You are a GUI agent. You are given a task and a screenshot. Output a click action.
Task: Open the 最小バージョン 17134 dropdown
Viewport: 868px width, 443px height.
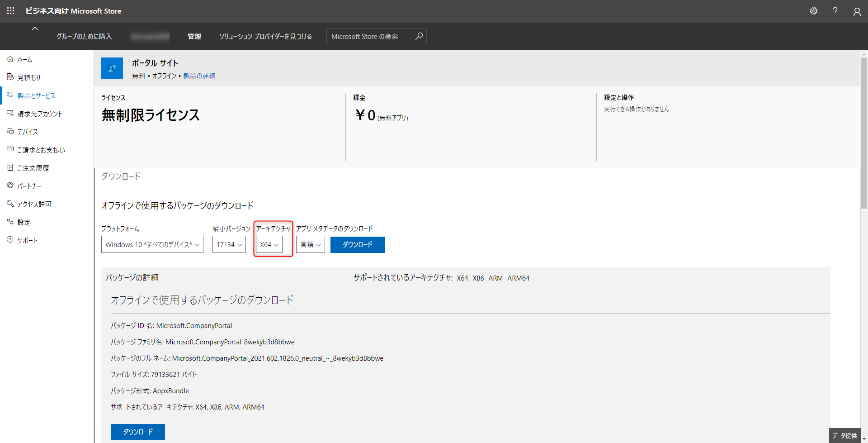229,244
